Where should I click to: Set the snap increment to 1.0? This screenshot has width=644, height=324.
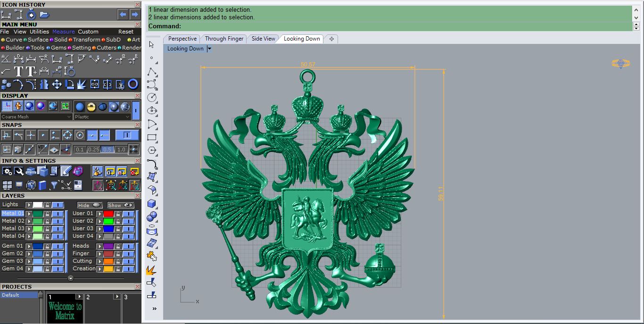coord(121,150)
